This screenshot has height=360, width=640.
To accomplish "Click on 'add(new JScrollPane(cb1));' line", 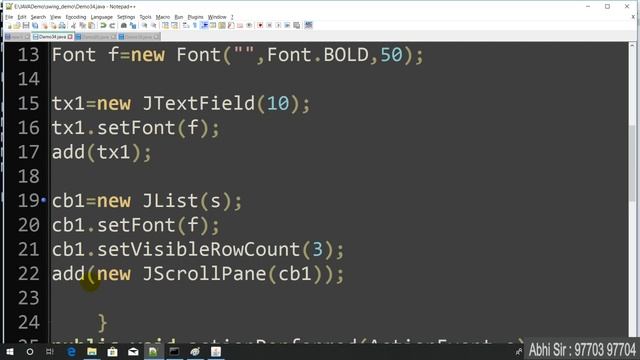I will (198, 274).
